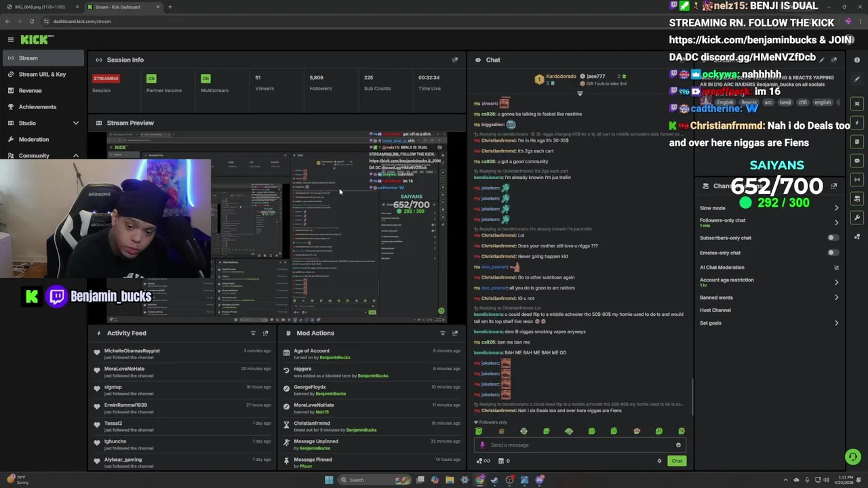
Task: Toggle Subscribers-only chat switch
Action: pyautogui.click(x=833, y=238)
